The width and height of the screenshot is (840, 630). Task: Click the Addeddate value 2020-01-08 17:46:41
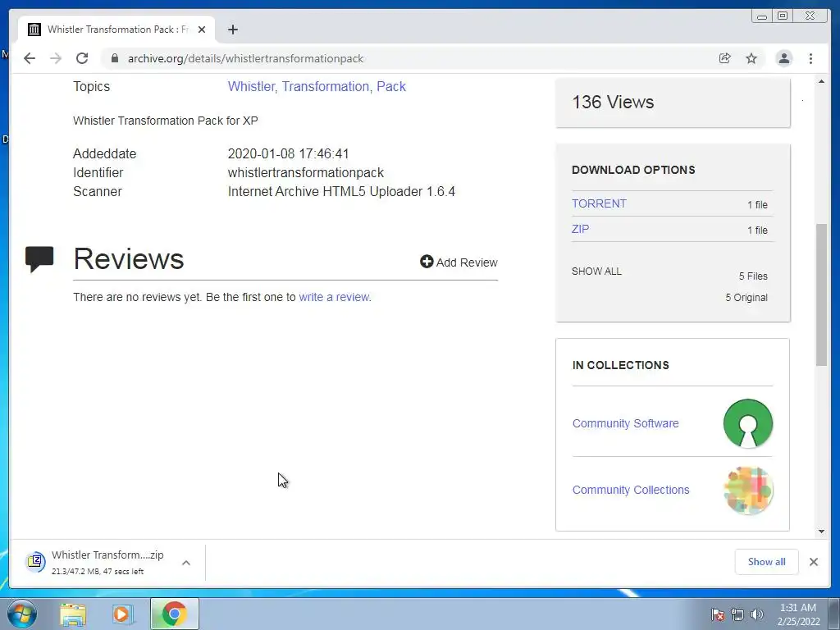point(288,153)
